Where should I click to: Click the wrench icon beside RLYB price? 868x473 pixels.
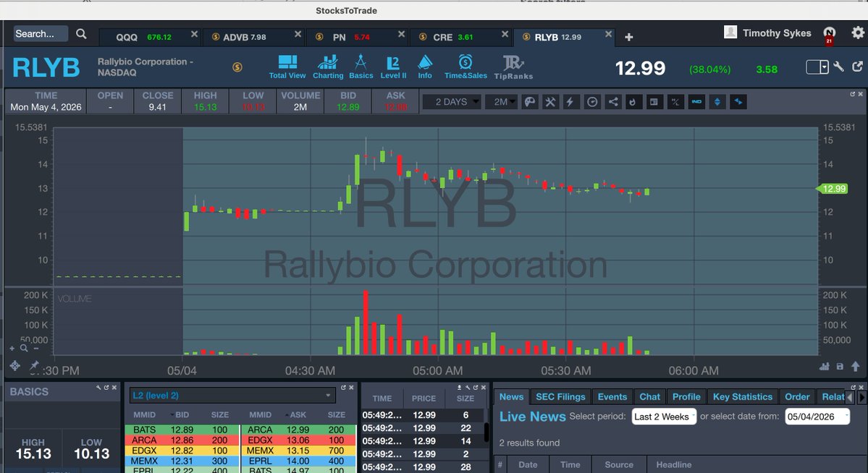point(838,67)
